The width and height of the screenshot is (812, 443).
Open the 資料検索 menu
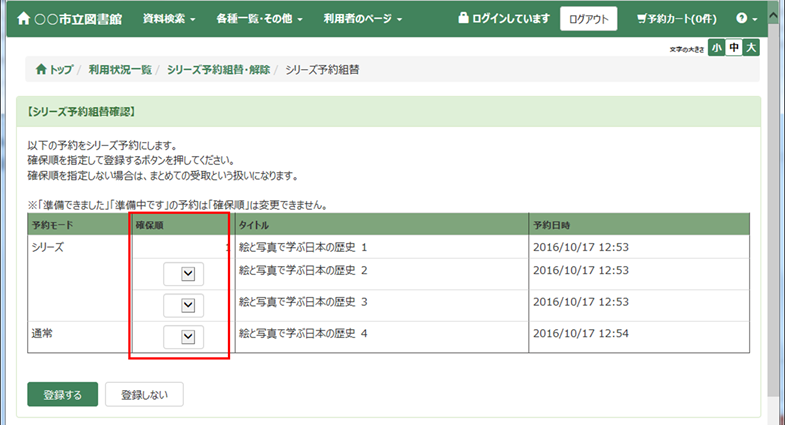pyautogui.click(x=169, y=19)
